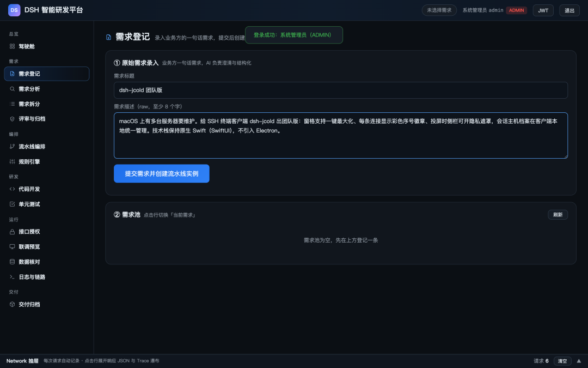Screen dimensions: 588x368
Task: Focus the 需求标题 input field
Action: 340,90
